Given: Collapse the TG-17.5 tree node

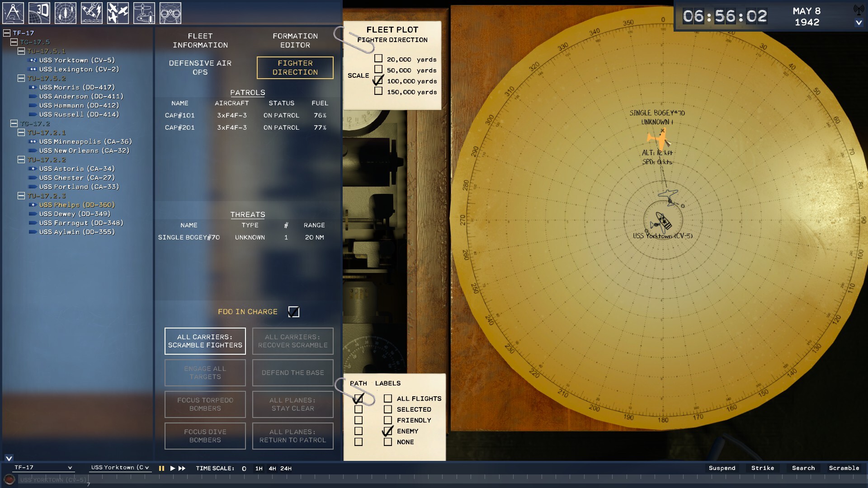Looking at the screenshot, I should click(x=14, y=42).
